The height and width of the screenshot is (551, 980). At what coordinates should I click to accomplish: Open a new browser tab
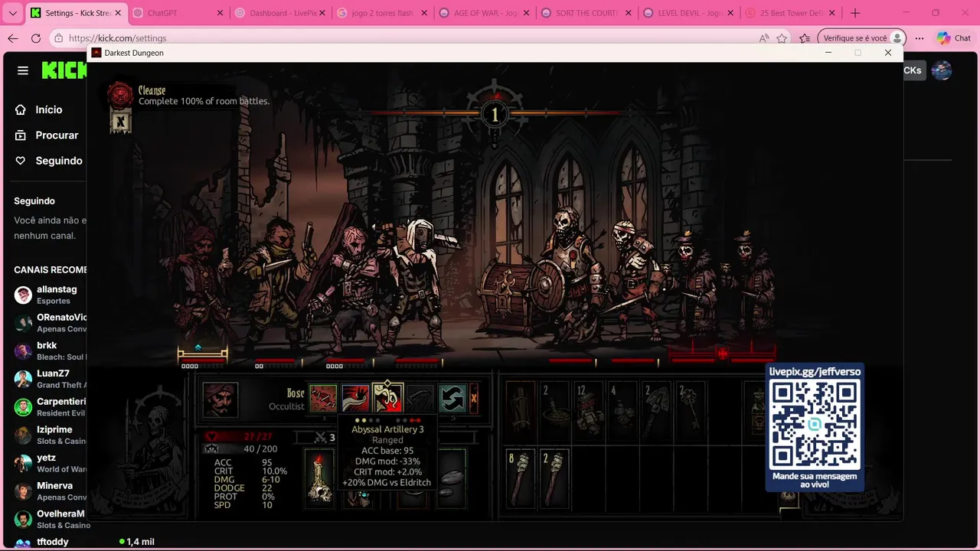[855, 13]
